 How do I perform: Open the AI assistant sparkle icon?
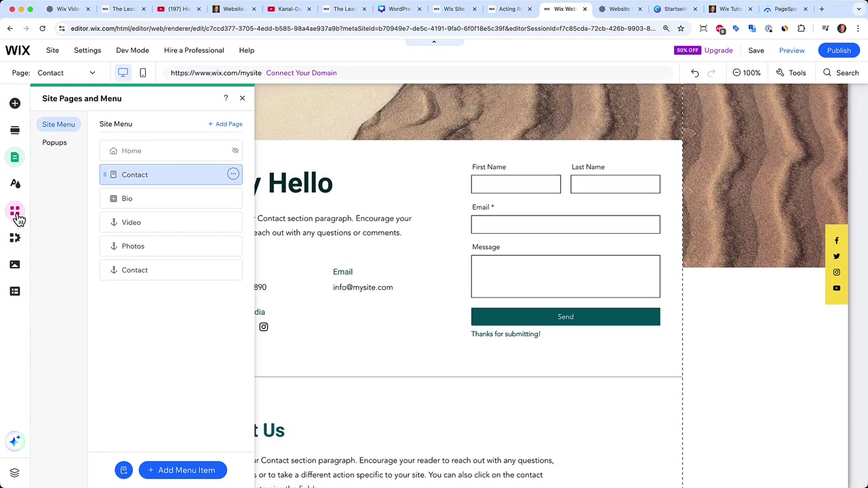[15, 441]
